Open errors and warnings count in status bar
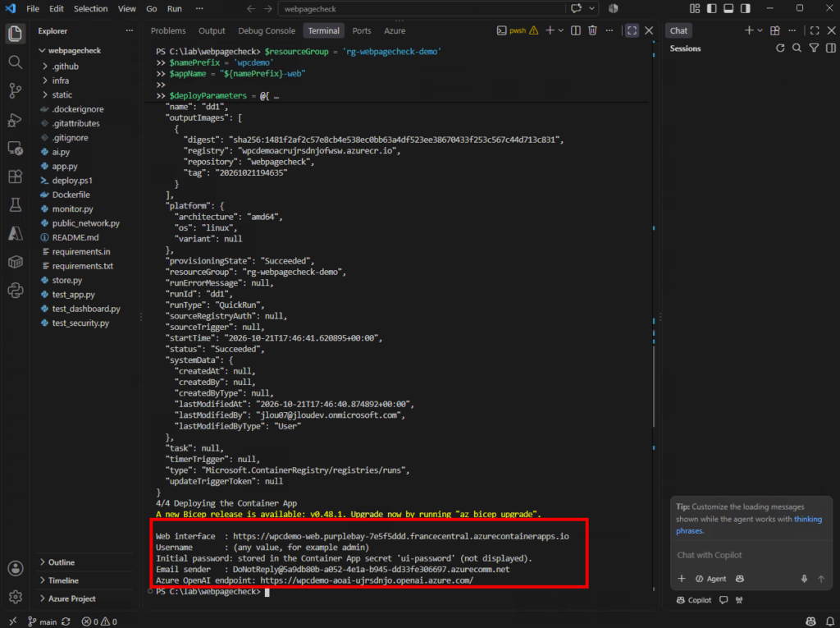The width and height of the screenshot is (840, 628). pyautogui.click(x=99, y=621)
